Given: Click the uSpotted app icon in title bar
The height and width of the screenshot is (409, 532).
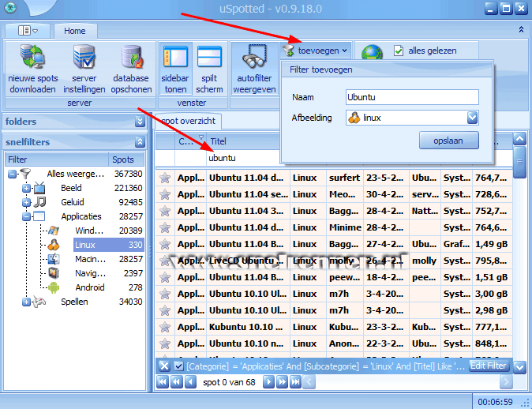Looking at the screenshot, I should (10, 8).
